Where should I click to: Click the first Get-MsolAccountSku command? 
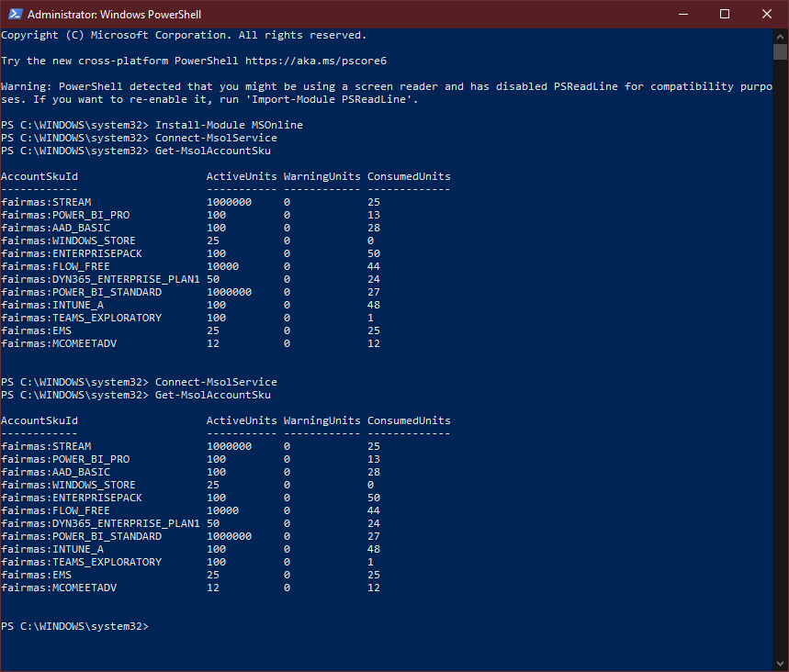pyautogui.click(x=213, y=151)
